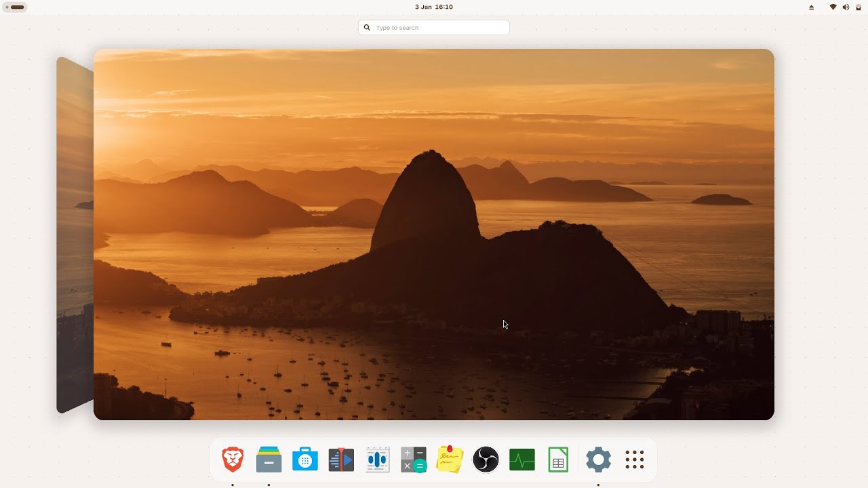Open the Software store briefcase icon

305,460
